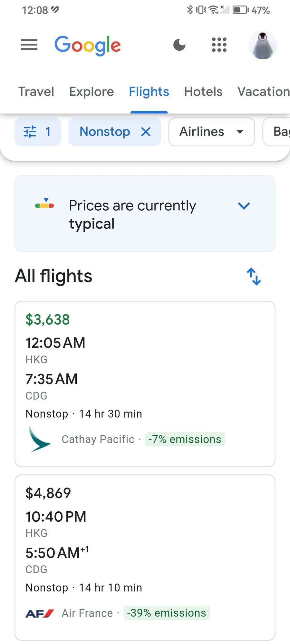
Task: Click the Cathay Pacific airline logo
Action: coord(39,439)
